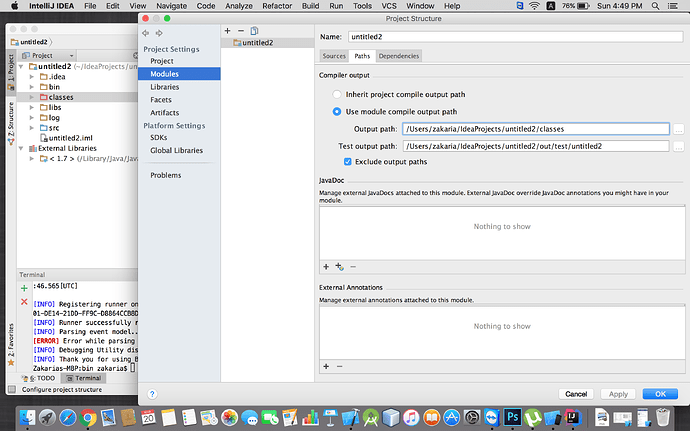The image size is (690, 431).
Task: Open the TODO tool window button
Action: [x=38, y=378]
